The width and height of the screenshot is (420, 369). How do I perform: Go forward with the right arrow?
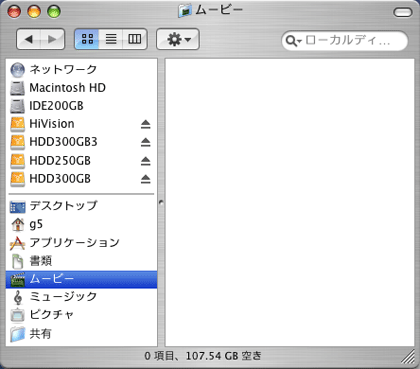pos(52,39)
